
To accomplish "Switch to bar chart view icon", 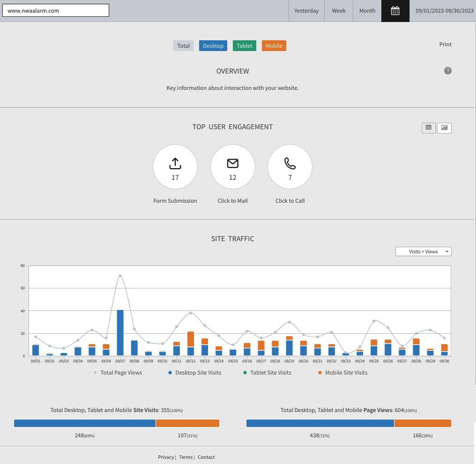I will (x=444, y=128).
